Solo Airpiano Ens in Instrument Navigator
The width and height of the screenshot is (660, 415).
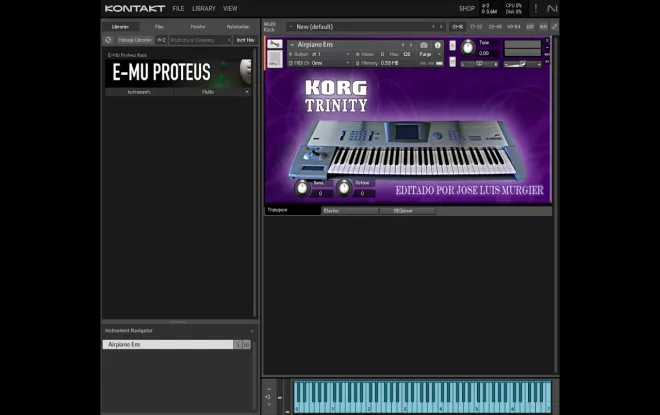(238, 345)
